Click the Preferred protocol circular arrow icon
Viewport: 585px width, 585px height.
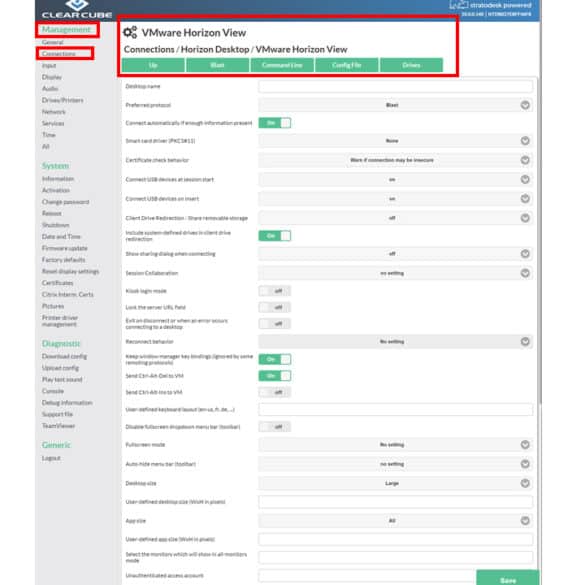click(525, 105)
